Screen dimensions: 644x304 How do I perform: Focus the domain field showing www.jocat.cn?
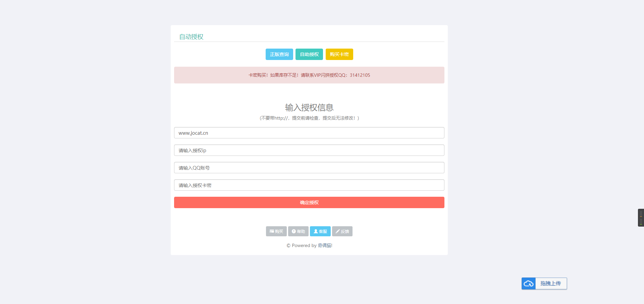[x=309, y=133]
